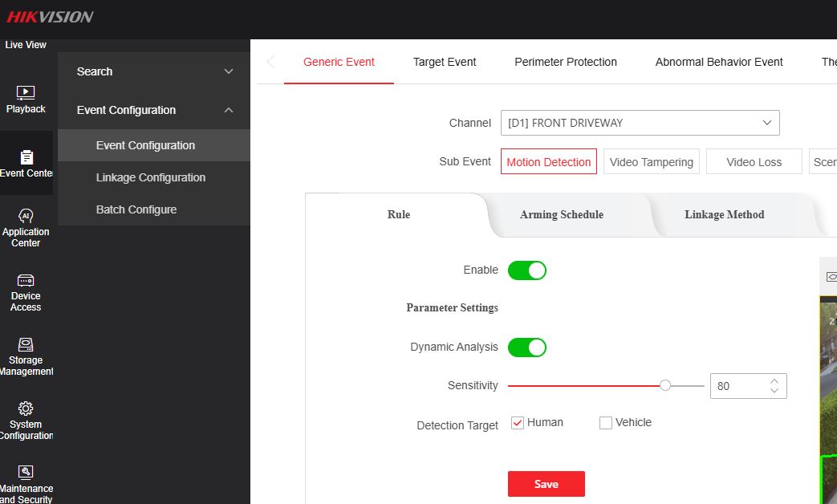The image size is (837, 504).
Task: Check the Vehicle detection target
Action: pyautogui.click(x=606, y=423)
